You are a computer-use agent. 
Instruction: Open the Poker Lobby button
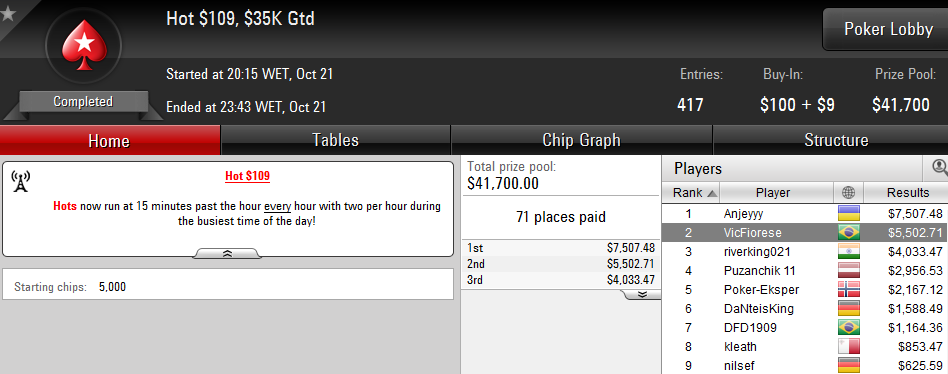(x=888, y=29)
